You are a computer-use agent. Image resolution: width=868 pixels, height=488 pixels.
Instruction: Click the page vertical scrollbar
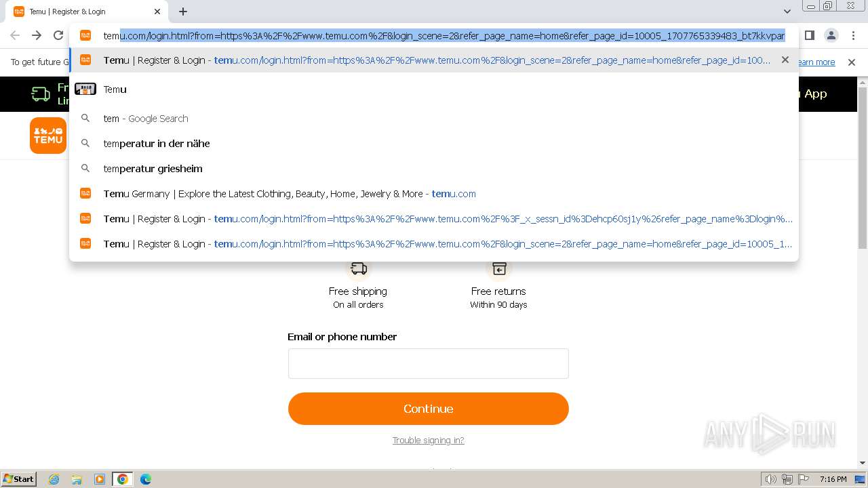pyautogui.click(x=863, y=168)
